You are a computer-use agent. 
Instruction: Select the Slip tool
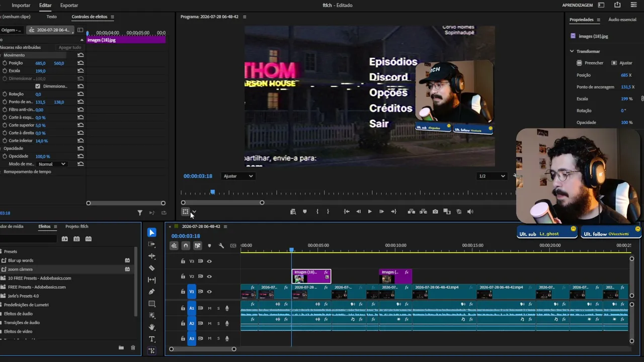coord(152,280)
